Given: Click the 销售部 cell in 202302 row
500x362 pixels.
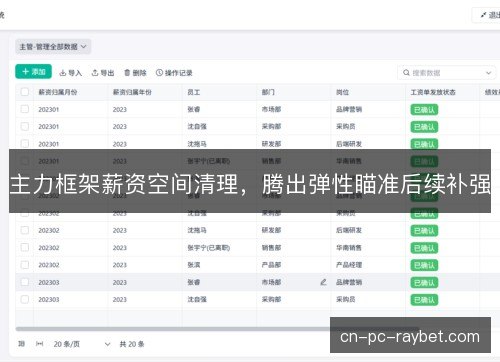Looking at the screenshot, I should [x=271, y=248].
